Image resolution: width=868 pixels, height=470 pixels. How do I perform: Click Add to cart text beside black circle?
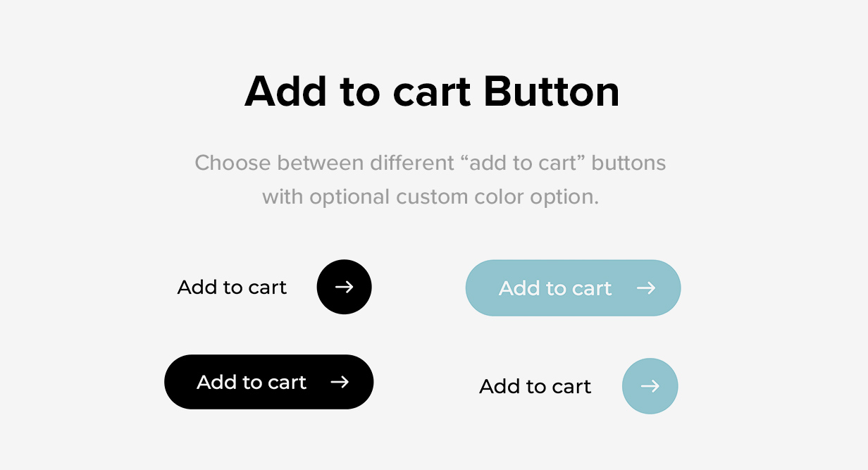click(232, 287)
